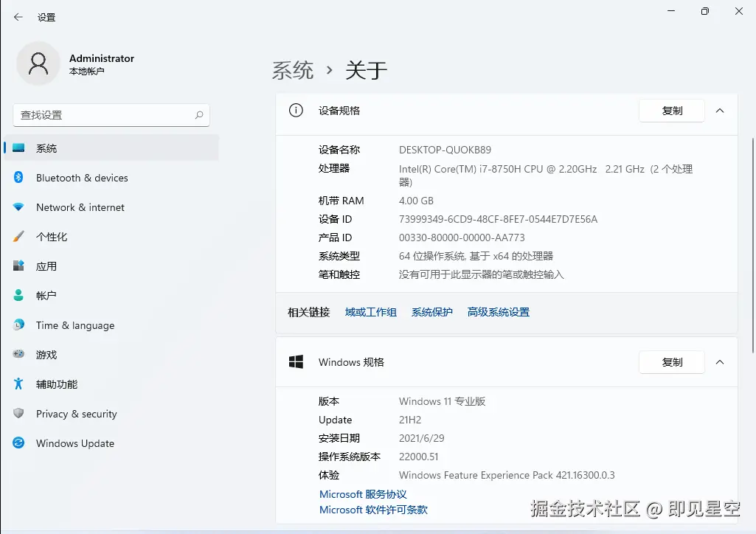Click the info icon beside 设备规格
The width and height of the screenshot is (756, 534).
(x=296, y=111)
